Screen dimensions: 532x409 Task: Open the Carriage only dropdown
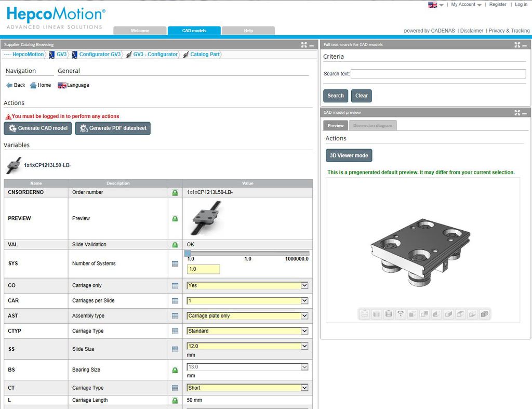coord(247,285)
